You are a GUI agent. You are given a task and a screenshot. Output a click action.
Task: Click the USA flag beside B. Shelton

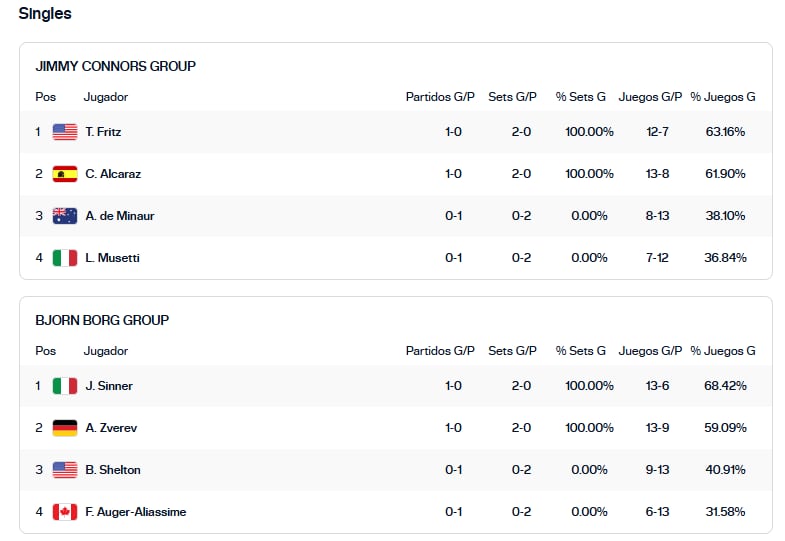tap(65, 470)
